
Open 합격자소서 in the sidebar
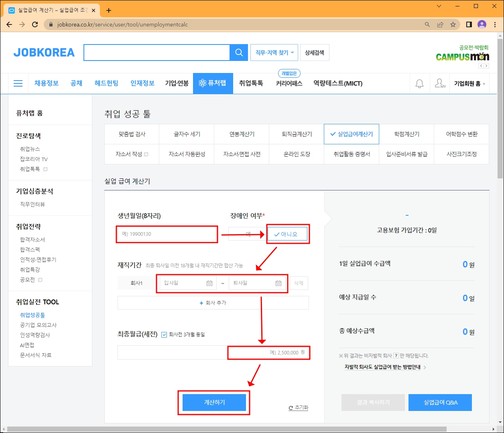pyautogui.click(x=33, y=240)
